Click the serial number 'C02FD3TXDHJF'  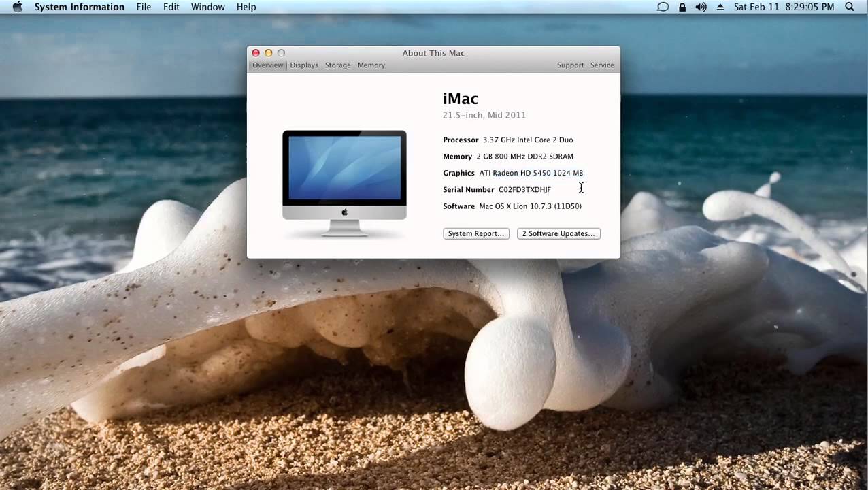click(x=524, y=190)
